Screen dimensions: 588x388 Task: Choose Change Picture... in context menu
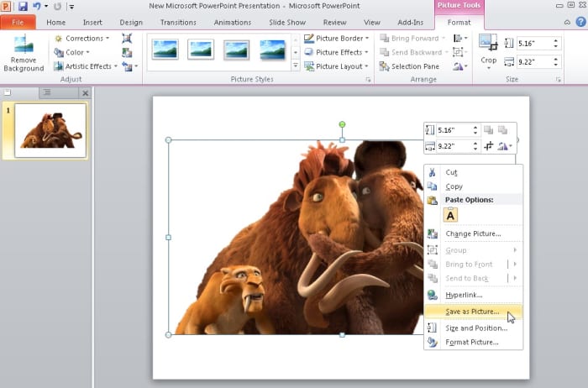point(473,233)
